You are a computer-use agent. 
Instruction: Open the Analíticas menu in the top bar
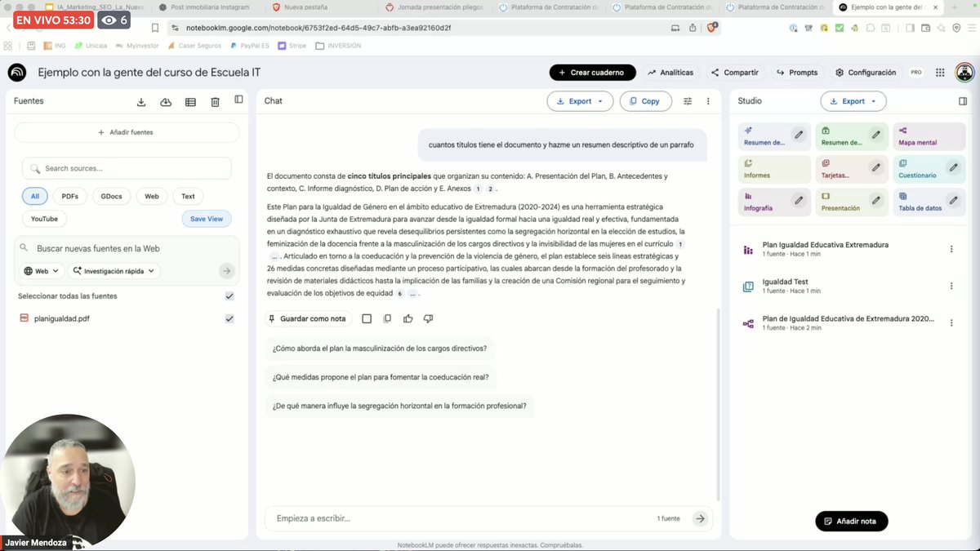click(670, 73)
